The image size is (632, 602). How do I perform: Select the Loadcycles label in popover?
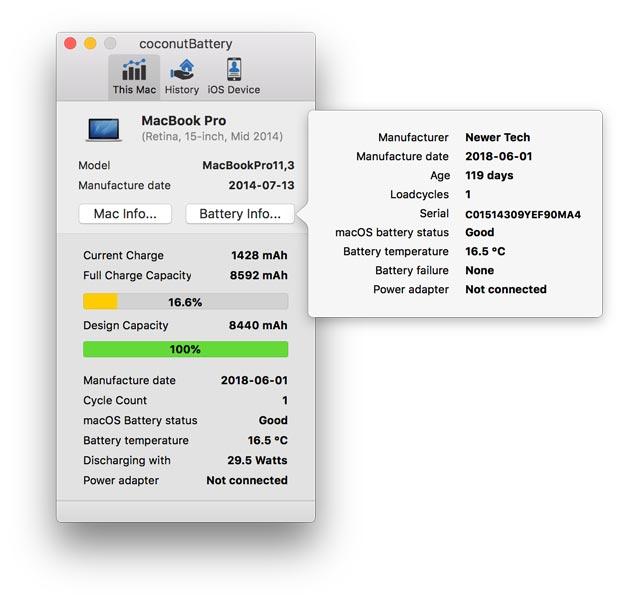419,195
